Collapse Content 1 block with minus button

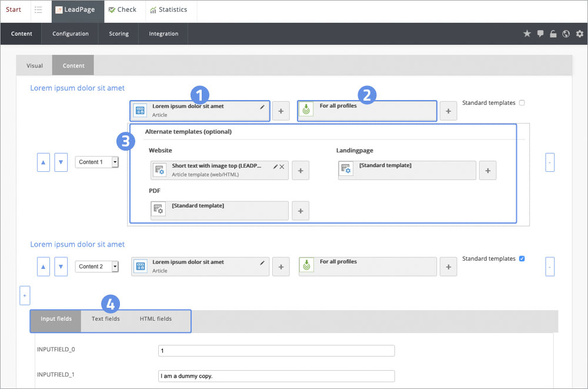click(550, 162)
